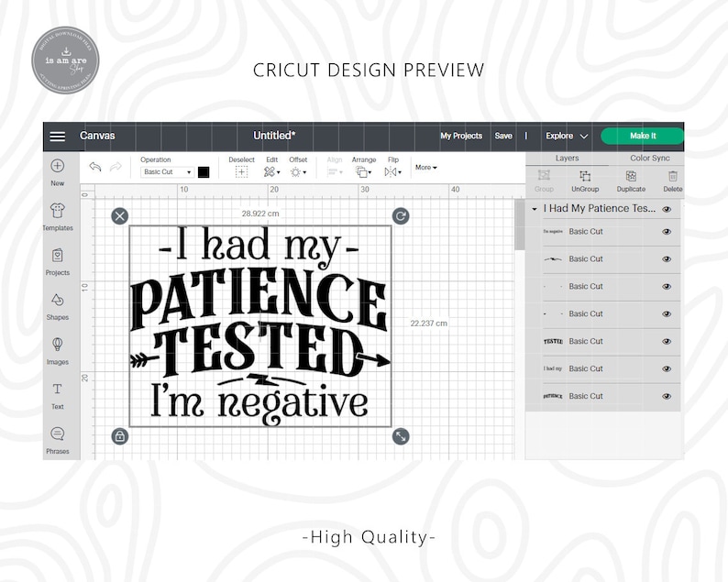Screen dimensions: 728x582
Task: Hide the I Had My Patience Tes... group
Action: point(667,209)
